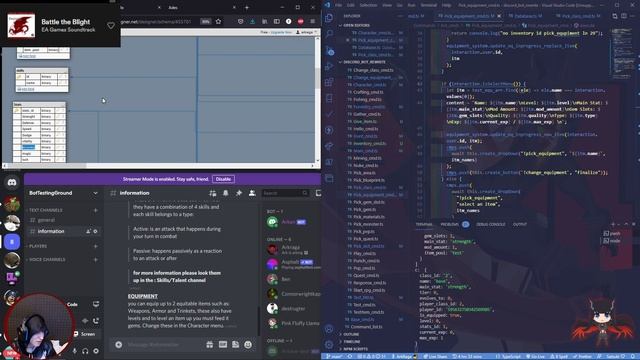Click Discord member search field

(x=285, y=193)
